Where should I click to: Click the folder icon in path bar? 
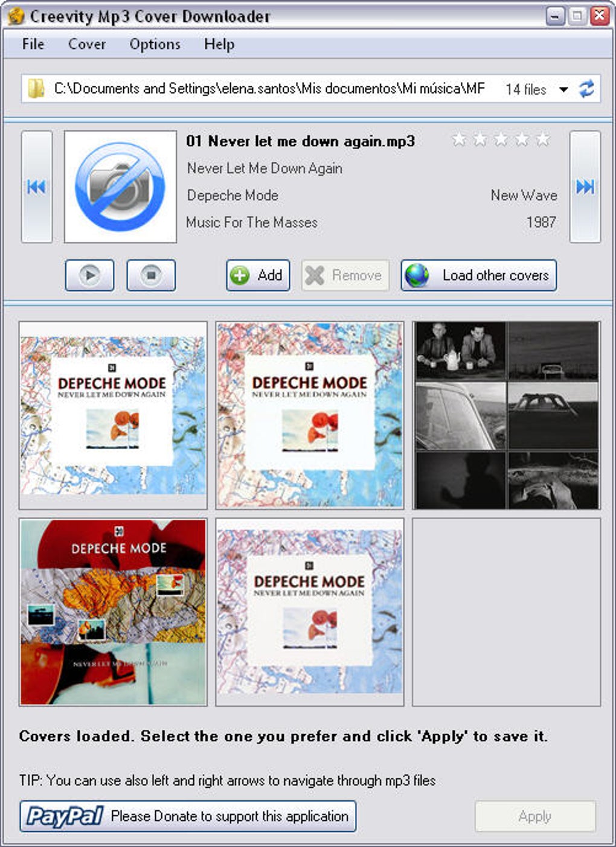(x=36, y=89)
